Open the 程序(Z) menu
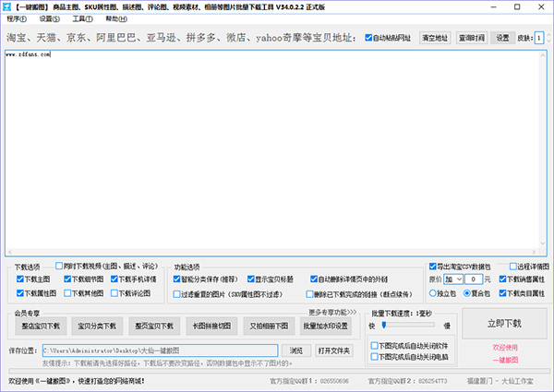This screenshot has width=554, height=392. [18, 18]
